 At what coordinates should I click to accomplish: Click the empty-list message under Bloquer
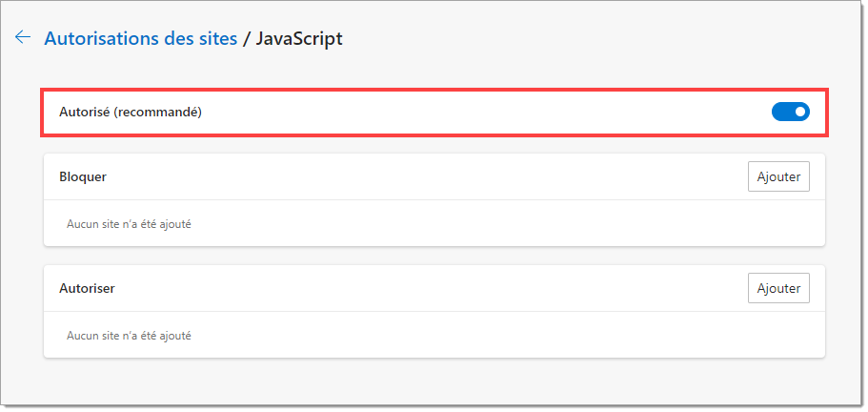coord(129,224)
